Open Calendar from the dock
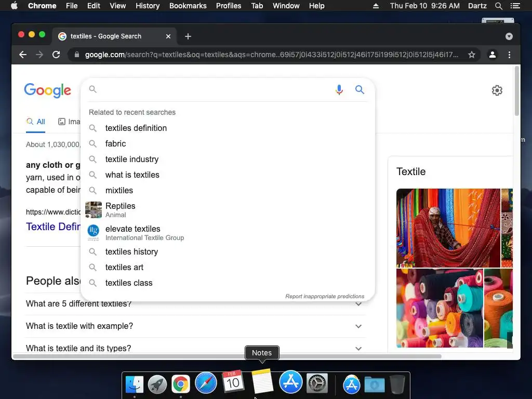The height and width of the screenshot is (399, 532). pyautogui.click(x=233, y=381)
